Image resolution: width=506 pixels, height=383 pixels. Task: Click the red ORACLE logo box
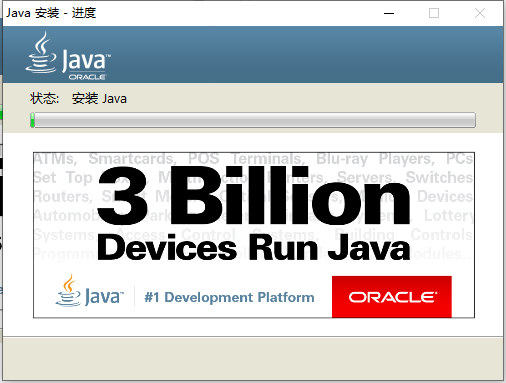click(x=392, y=297)
